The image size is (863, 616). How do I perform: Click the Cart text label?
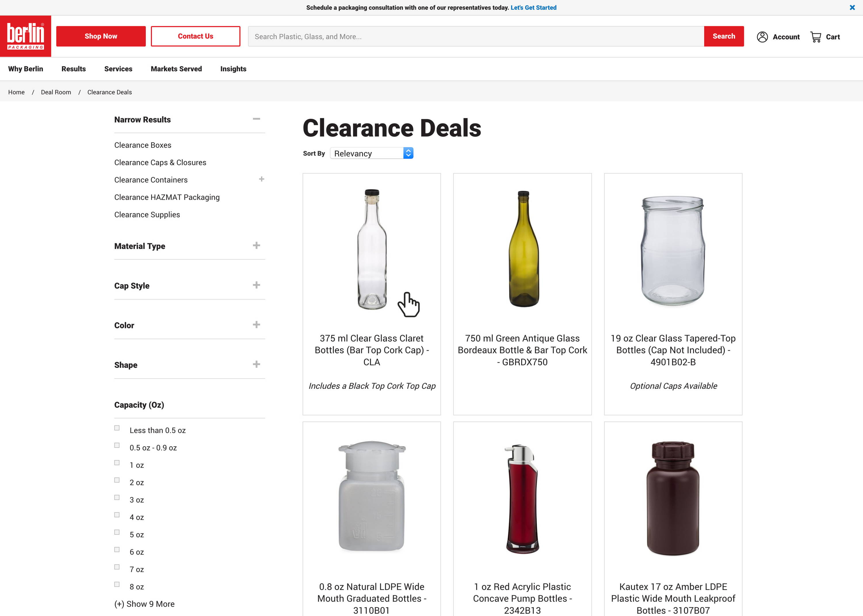833,37
